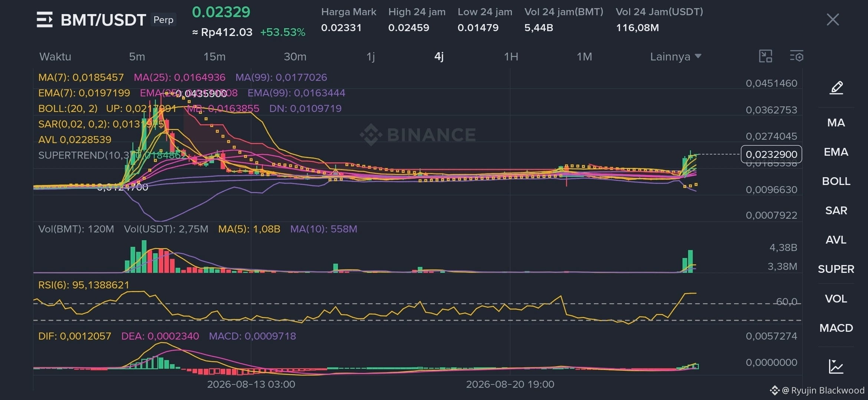
Task: Toggle the SAR indicator
Action: click(836, 211)
